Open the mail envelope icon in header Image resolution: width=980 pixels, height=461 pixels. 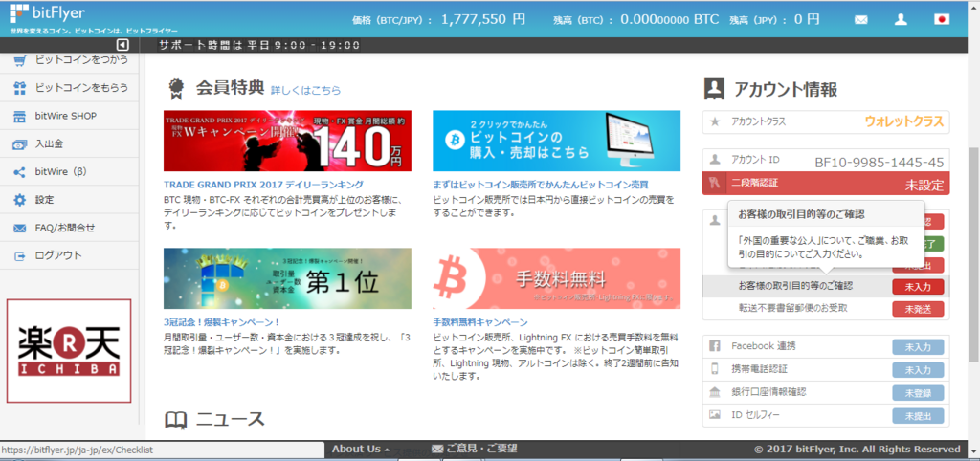click(x=860, y=19)
